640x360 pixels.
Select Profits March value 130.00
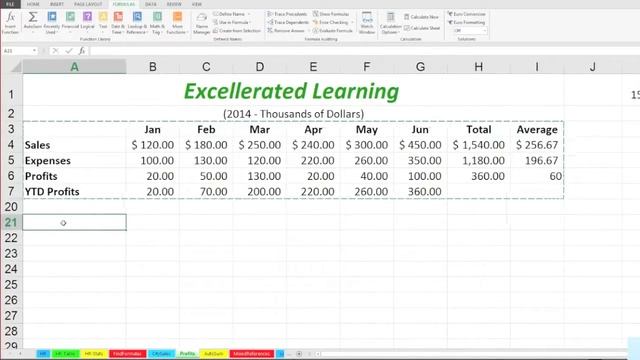[x=260, y=176]
